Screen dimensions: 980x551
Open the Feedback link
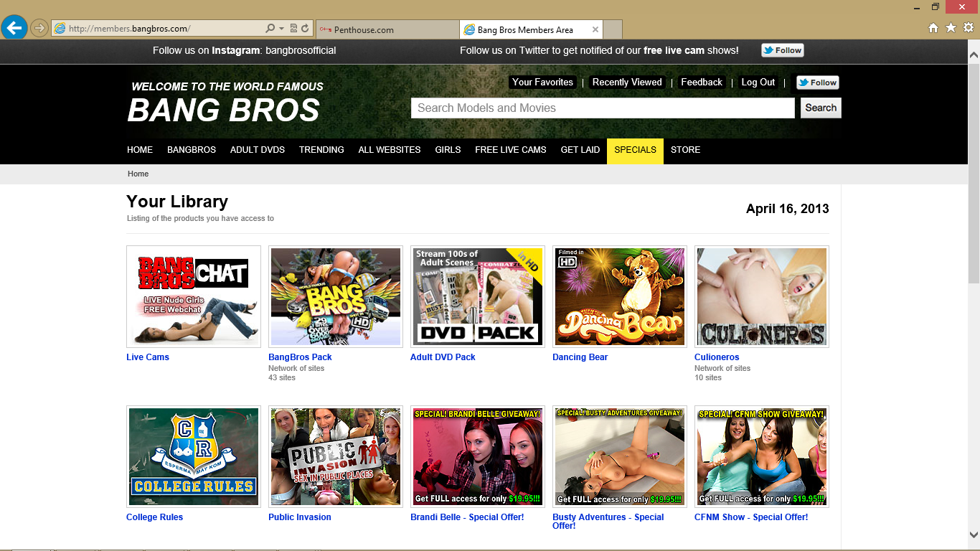point(701,83)
